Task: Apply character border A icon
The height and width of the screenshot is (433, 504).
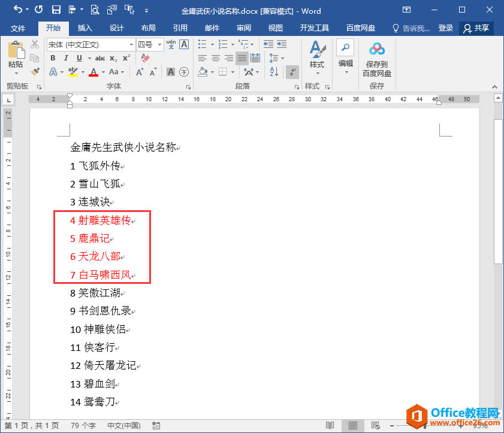Action: click(184, 44)
